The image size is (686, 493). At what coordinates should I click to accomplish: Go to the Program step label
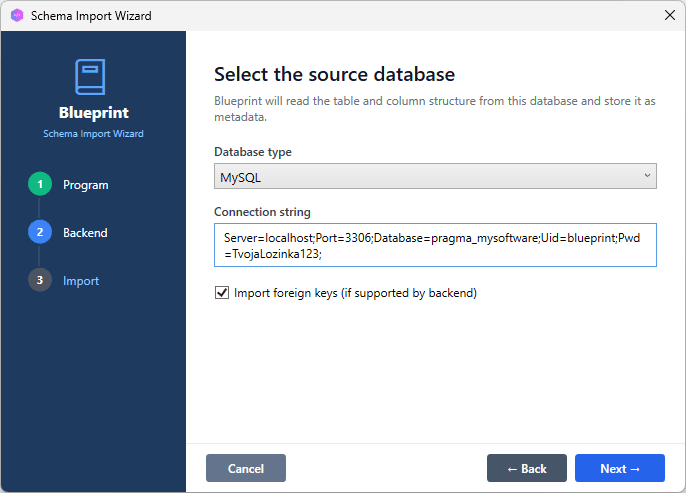(86, 185)
